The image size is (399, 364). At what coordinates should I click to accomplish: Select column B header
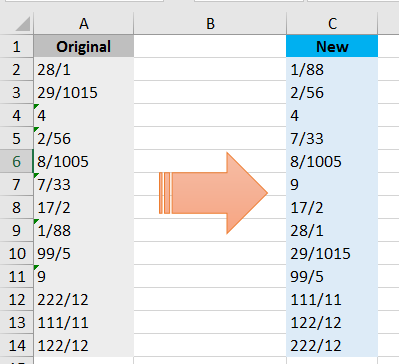[x=210, y=24]
